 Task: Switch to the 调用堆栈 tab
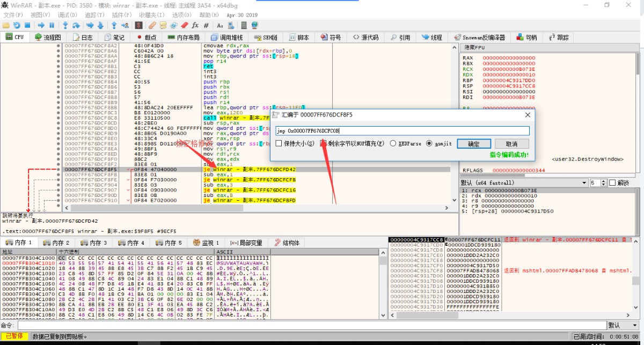(227, 38)
